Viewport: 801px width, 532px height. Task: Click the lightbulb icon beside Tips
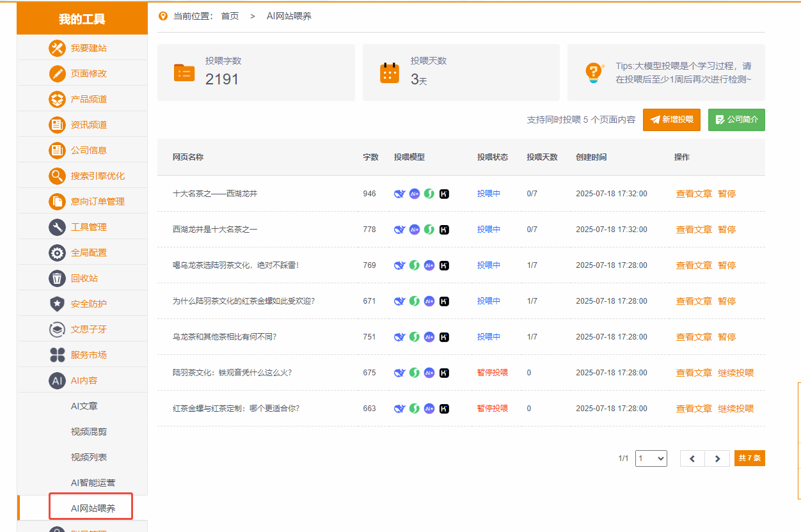tap(594, 72)
